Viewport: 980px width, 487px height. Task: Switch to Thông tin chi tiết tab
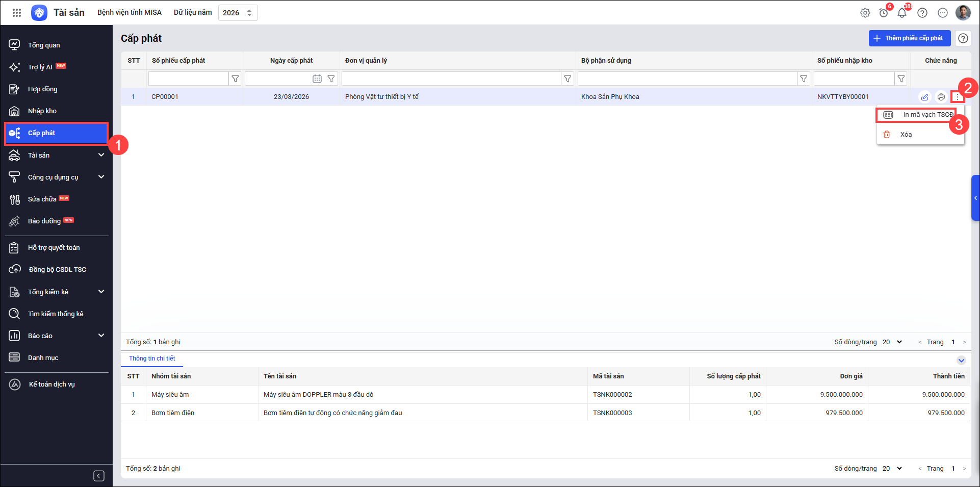click(x=152, y=358)
